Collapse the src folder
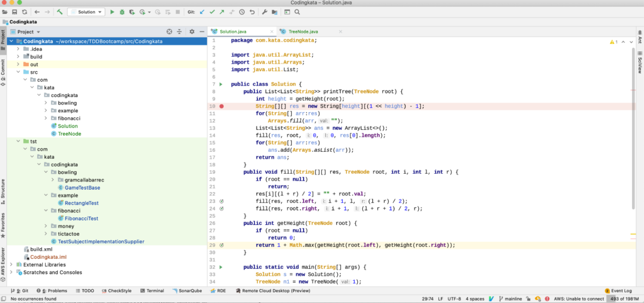The height and width of the screenshot is (303, 644). (x=18, y=72)
